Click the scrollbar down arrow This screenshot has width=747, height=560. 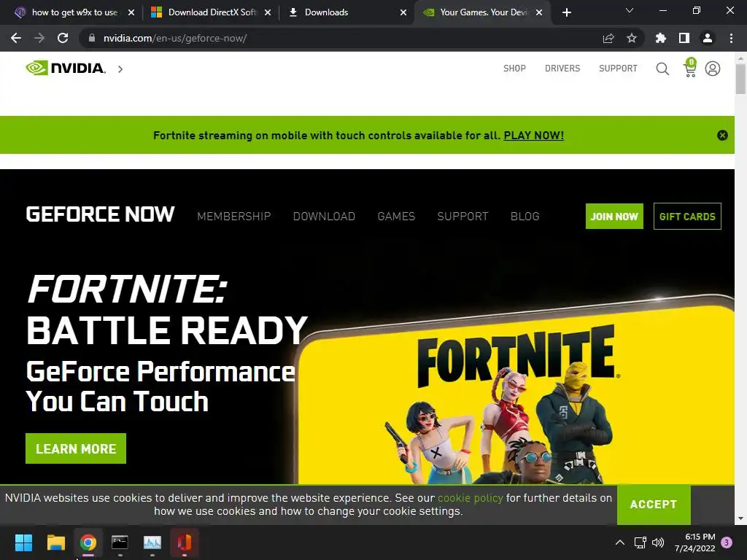pos(740,518)
